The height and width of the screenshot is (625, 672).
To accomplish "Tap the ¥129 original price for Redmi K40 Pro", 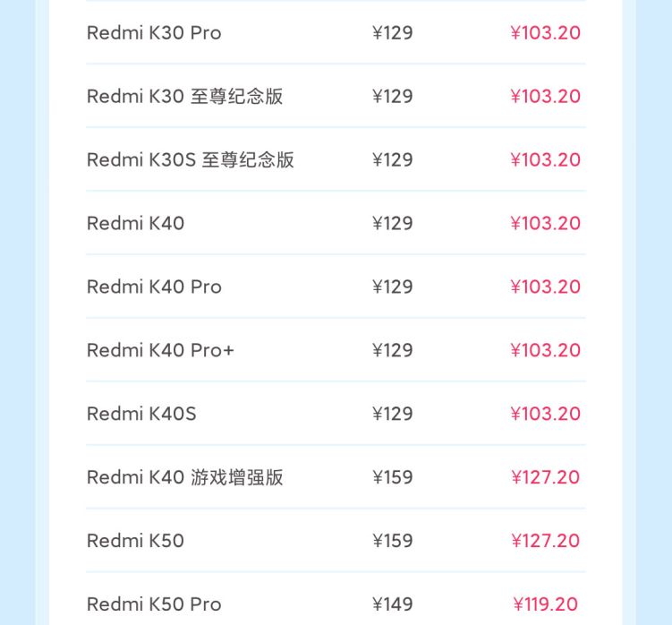I will click(x=392, y=287).
